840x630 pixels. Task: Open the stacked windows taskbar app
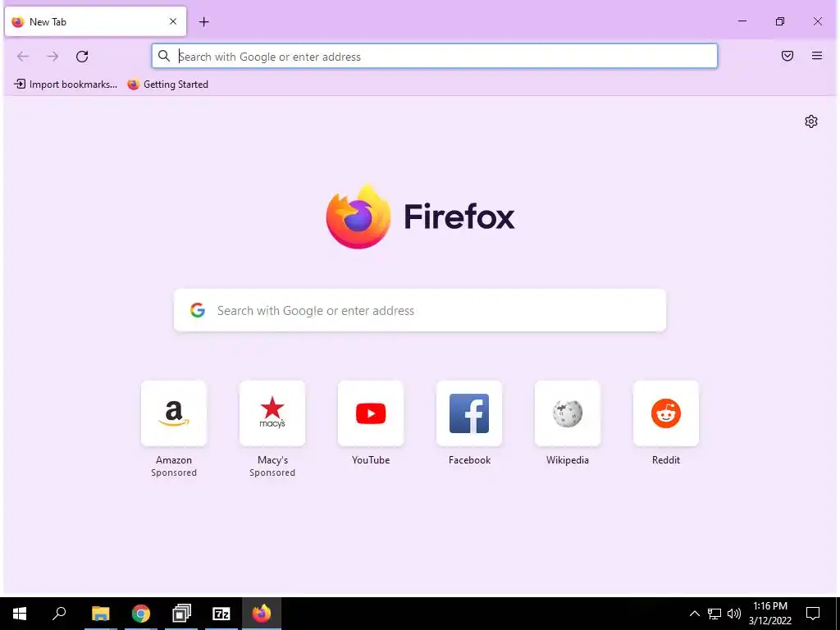click(181, 614)
